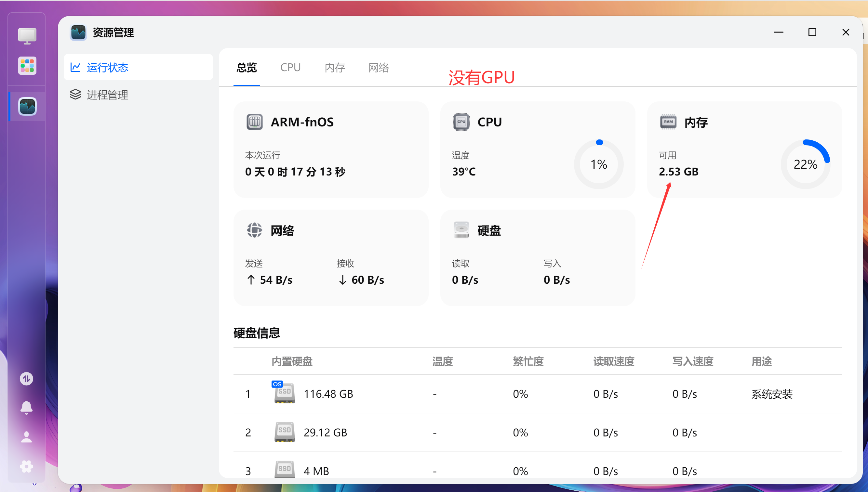
Task: Click the user account icon
Action: pos(26,437)
